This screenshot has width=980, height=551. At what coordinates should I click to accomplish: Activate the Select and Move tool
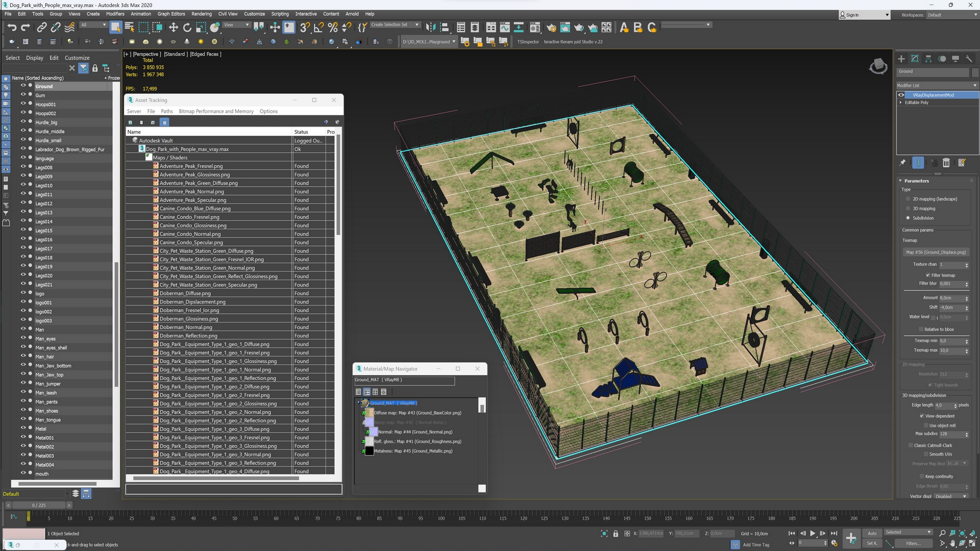(174, 27)
